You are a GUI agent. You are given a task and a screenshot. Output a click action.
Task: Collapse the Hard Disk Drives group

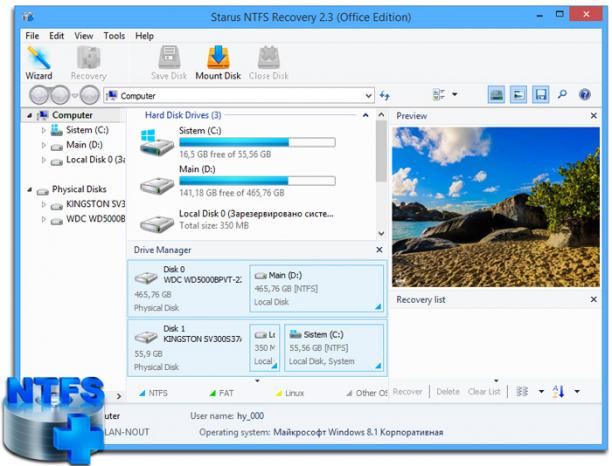click(x=366, y=115)
